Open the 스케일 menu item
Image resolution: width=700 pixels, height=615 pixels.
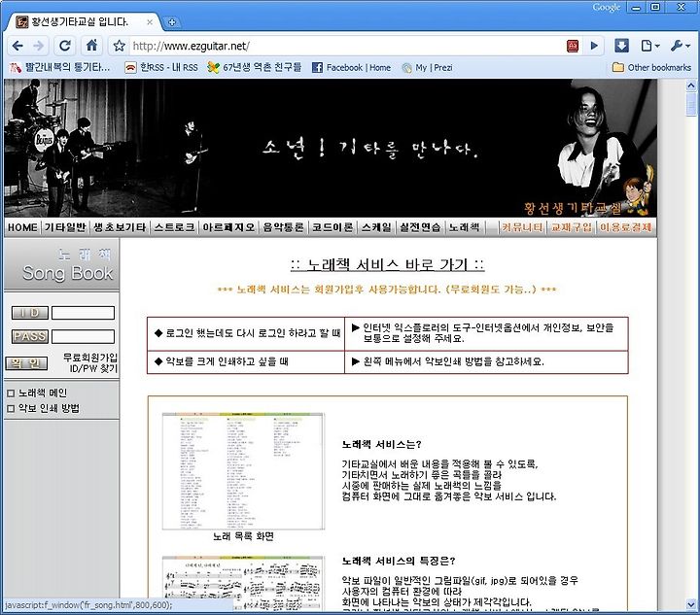pos(376,227)
